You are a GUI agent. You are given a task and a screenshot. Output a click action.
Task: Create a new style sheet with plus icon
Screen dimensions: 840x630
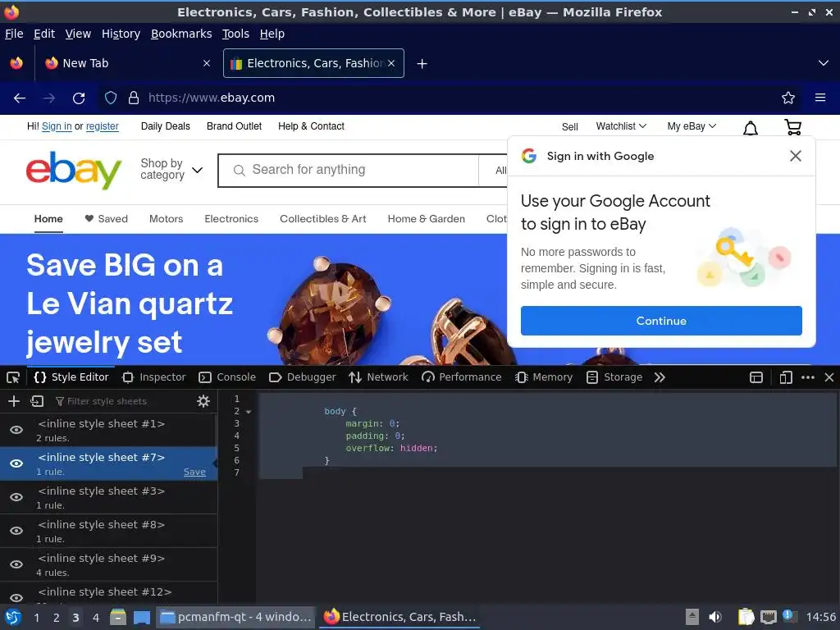click(14, 401)
